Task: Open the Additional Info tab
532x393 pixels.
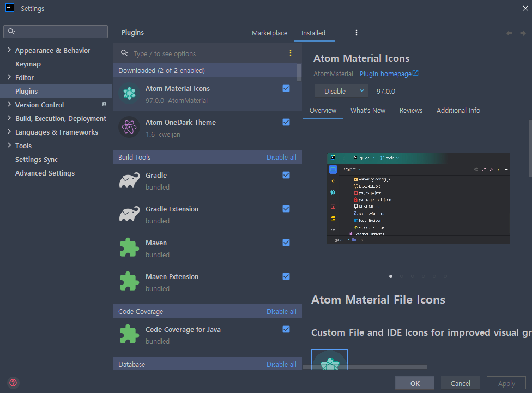Action: pos(458,110)
